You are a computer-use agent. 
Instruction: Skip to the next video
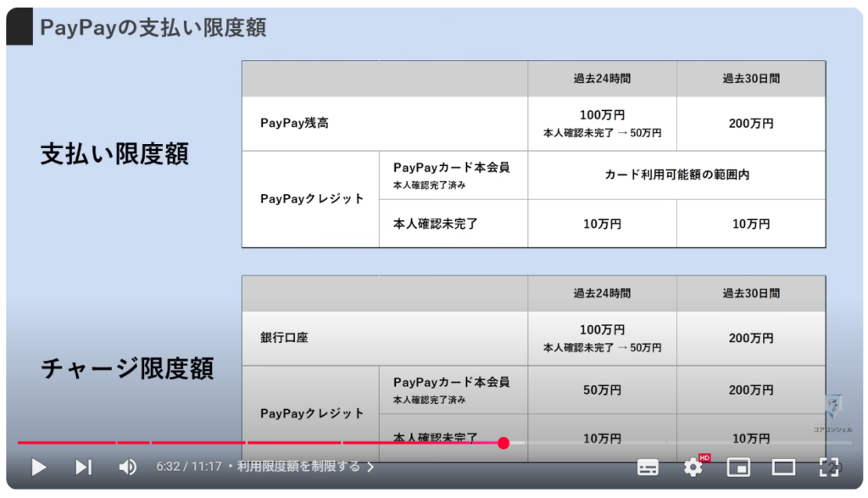84,468
